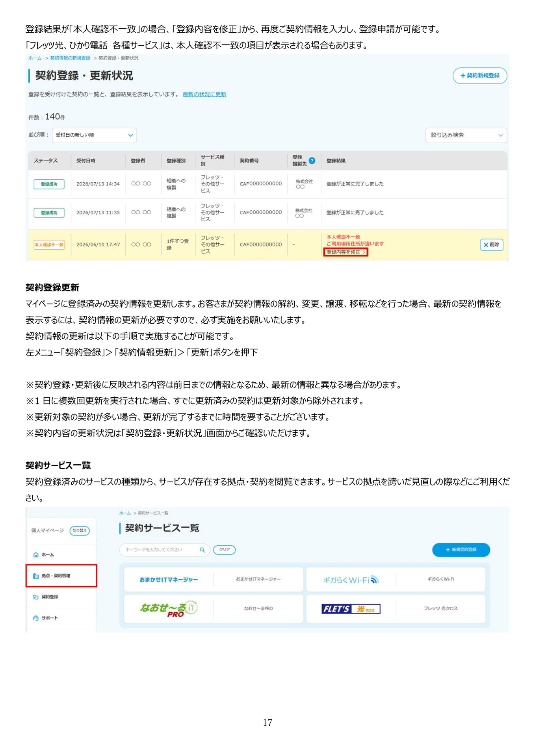Image resolution: width=535 pixels, height=756 pixels.
Task: Focus the キーワードを入力してください search field
Action: click(x=164, y=550)
